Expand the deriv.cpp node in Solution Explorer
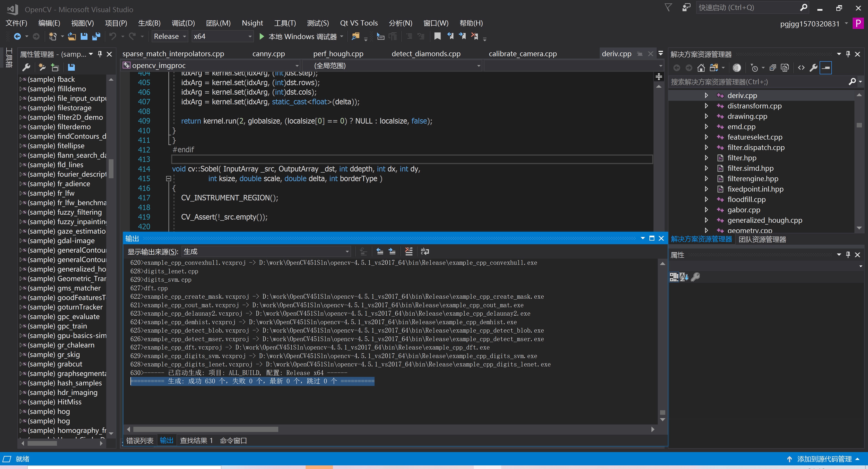The height and width of the screenshot is (469, 868). [x=707, y=95]
